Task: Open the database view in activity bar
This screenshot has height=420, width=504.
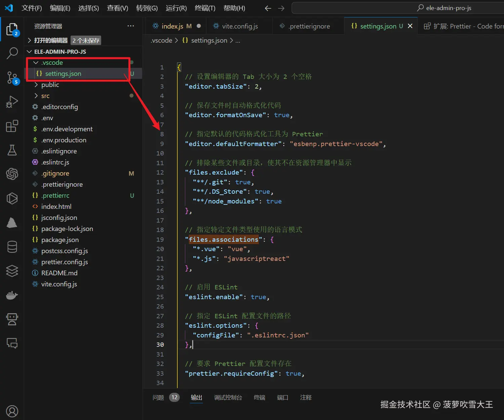Action: (x=12, y=247)
